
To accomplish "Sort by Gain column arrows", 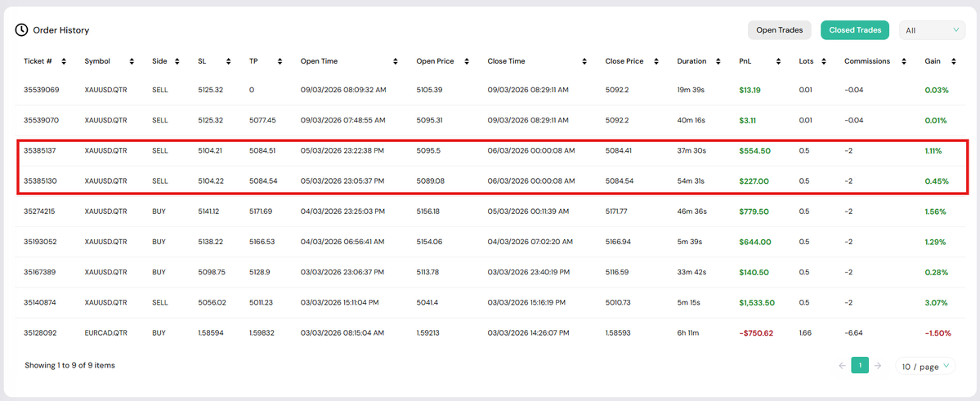I will 953,61.
